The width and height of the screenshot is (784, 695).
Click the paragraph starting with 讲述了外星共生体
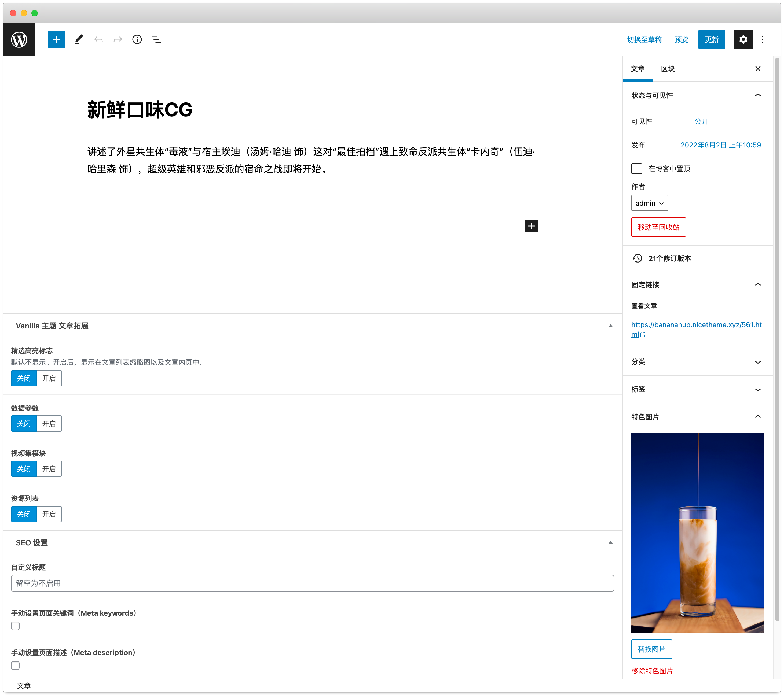tap(311, 160)
